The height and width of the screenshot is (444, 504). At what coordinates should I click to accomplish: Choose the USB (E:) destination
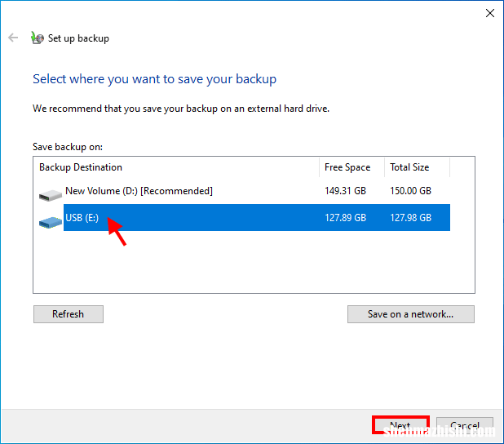click(x=245, y=217)
